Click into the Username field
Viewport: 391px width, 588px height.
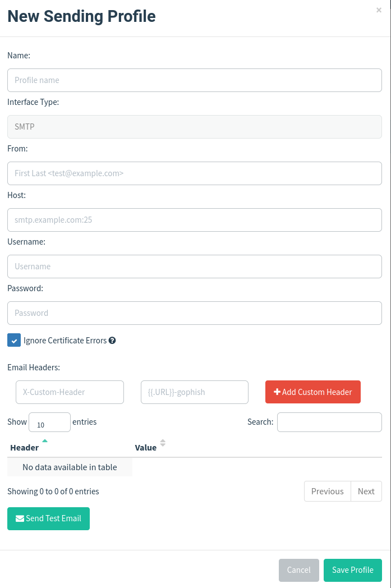194,267
